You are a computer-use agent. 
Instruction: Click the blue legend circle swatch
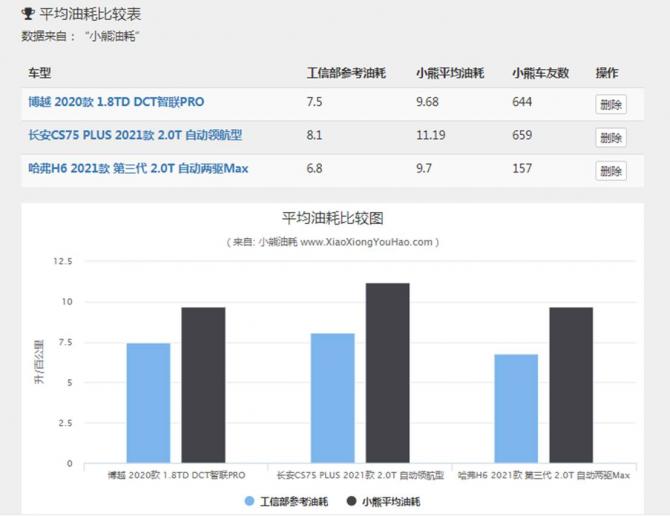249,501
